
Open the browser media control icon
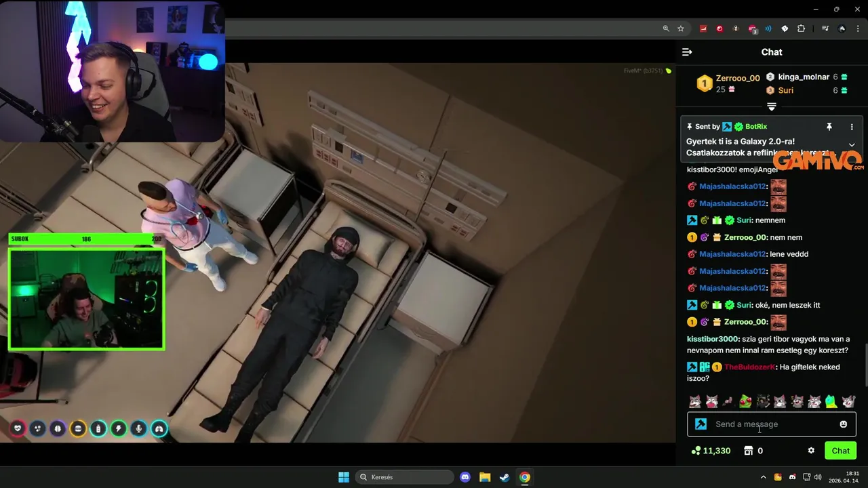[825, 28]
